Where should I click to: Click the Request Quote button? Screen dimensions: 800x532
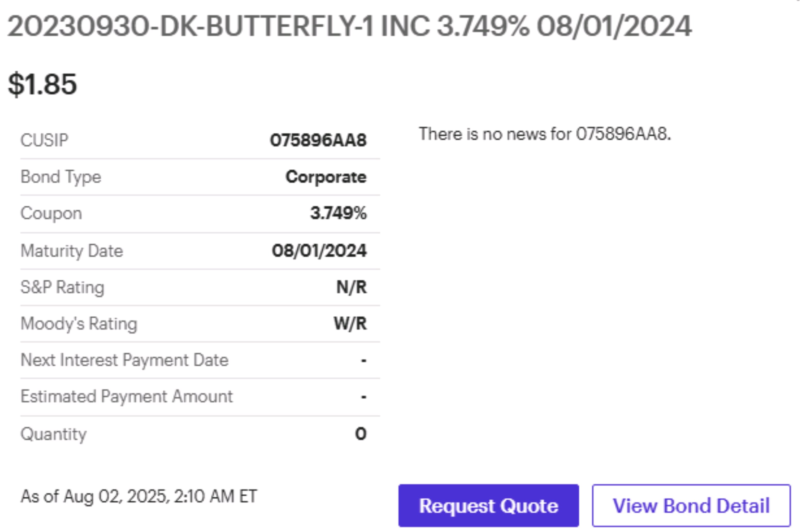click(x=488, y=505)
